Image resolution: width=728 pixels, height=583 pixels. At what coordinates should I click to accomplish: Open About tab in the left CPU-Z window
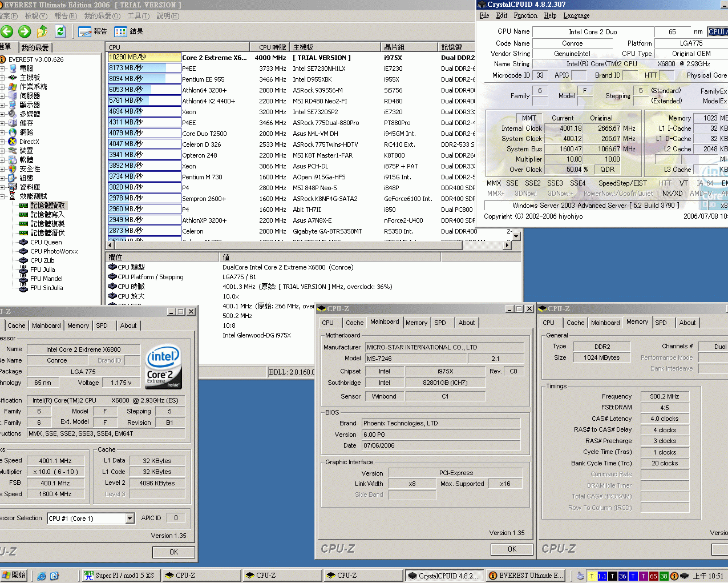tap(128, 325)
